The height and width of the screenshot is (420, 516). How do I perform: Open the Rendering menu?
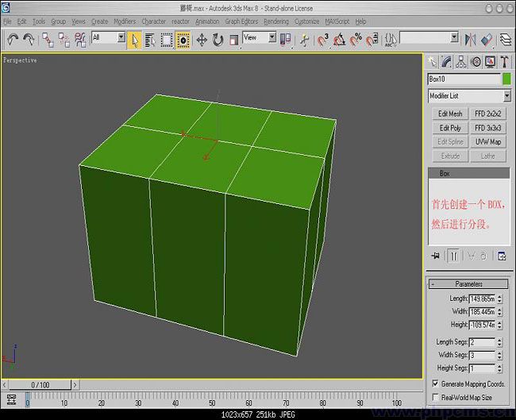pos(275,21)
